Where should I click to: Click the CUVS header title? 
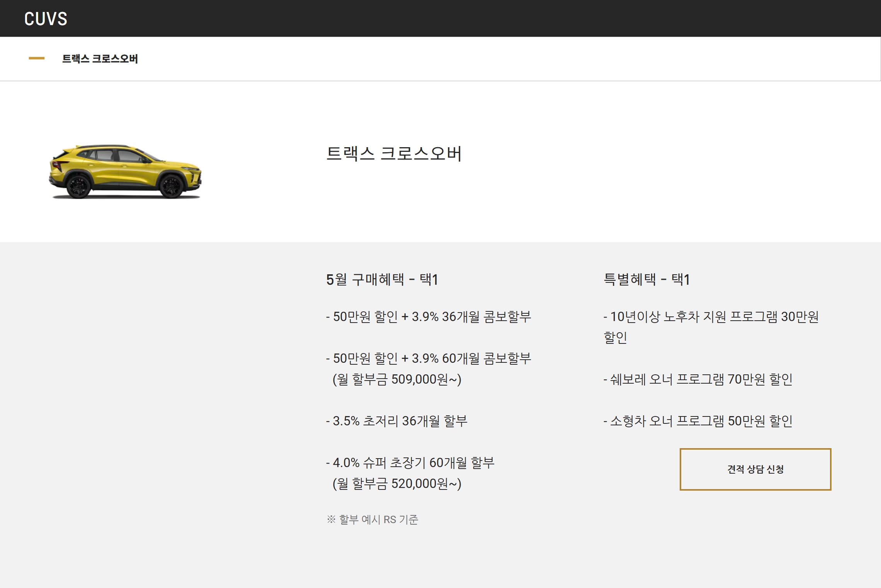[x=46, y=19]
